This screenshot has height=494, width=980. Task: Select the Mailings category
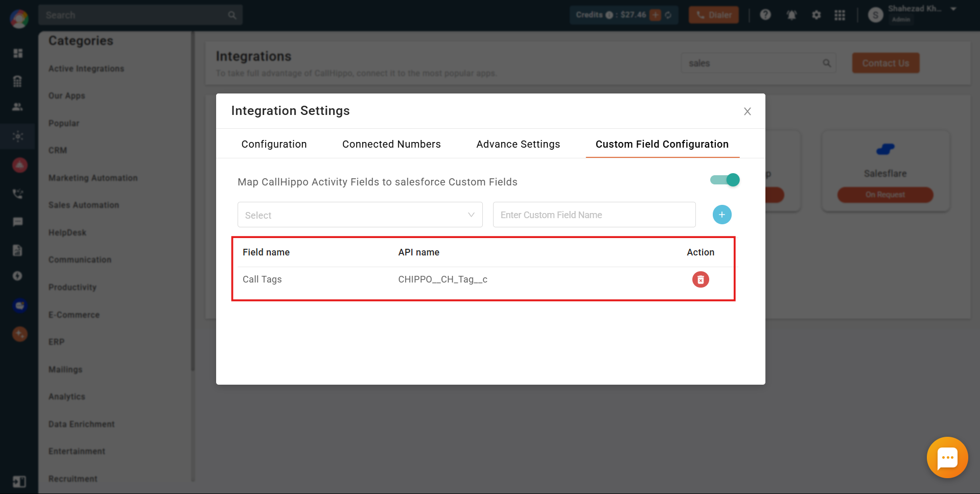pyautogui.click(x=65, y=369)
